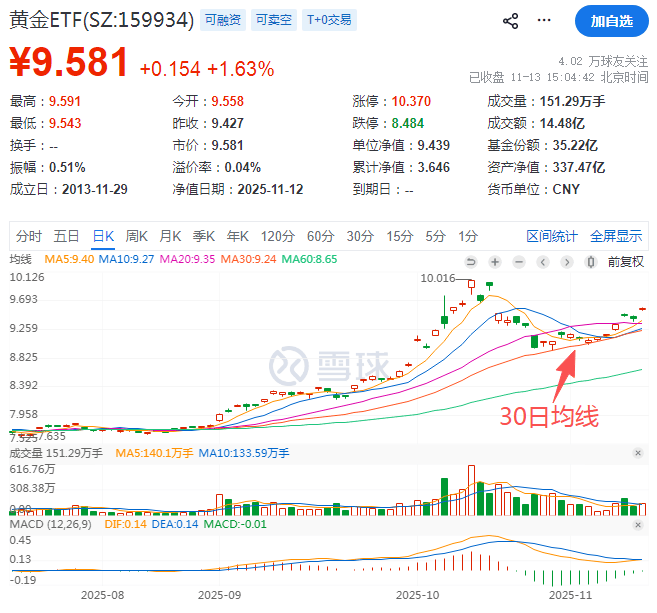Screen dimensions: 657x613
Task: Click the 成交额 value 14.48亿
Action: point(562,123)
